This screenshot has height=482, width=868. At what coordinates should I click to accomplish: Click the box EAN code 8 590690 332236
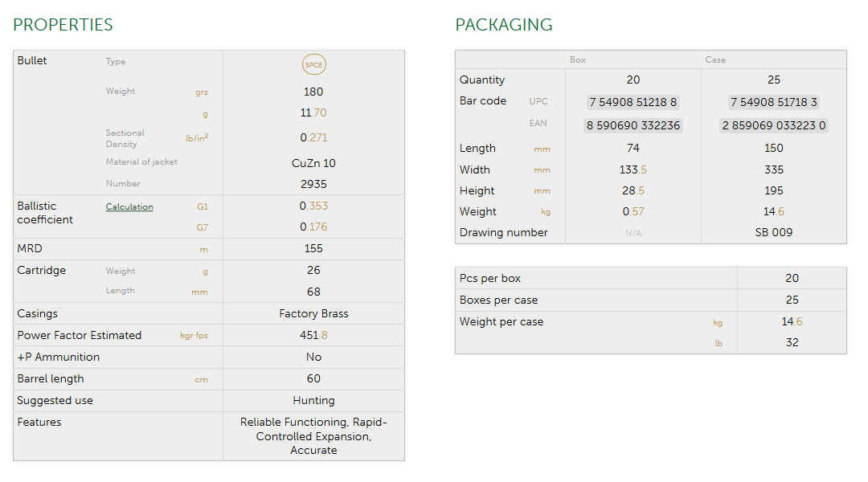(x=633, y=125)
